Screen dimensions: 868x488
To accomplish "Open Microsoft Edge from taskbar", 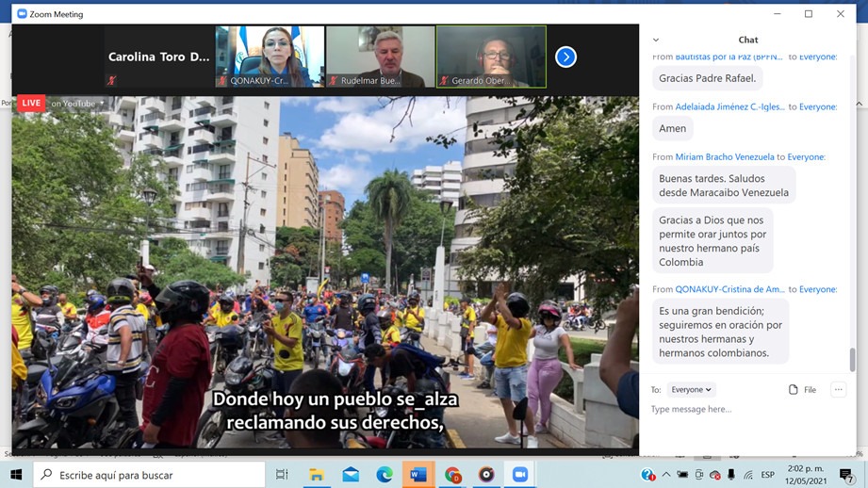I will click(x=385, y=475).
